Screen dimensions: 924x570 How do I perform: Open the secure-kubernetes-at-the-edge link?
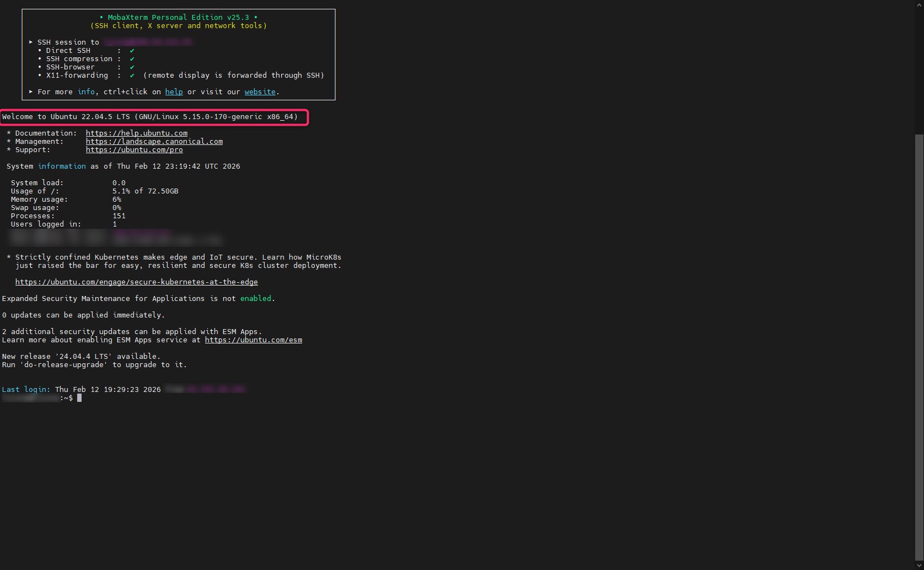pyautogui.click(x=136, y=282)
